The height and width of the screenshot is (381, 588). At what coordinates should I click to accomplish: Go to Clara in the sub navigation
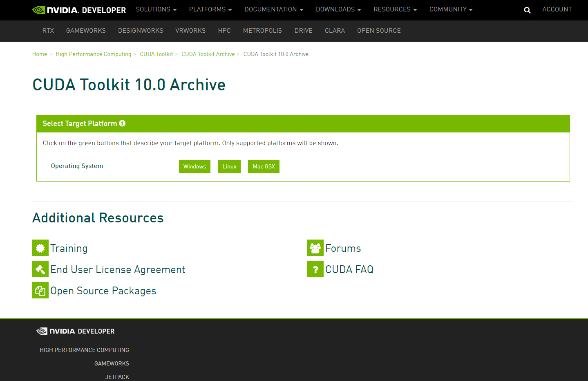(x=335, y=31)
